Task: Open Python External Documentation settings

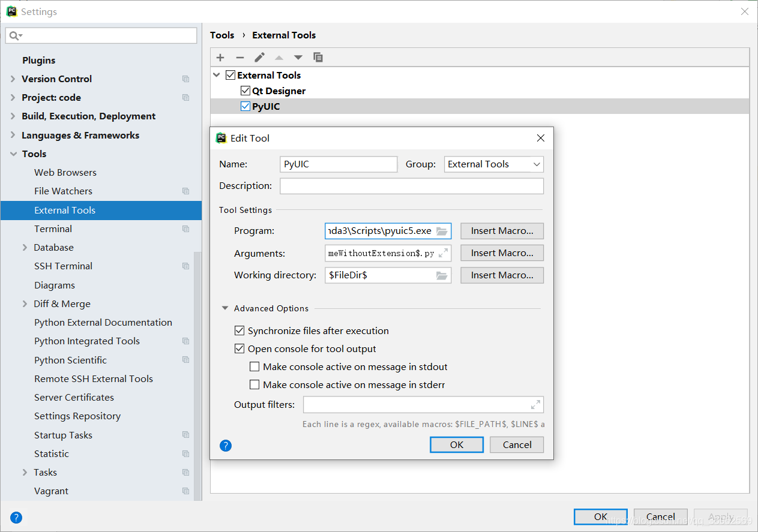Action: (103, 323)
